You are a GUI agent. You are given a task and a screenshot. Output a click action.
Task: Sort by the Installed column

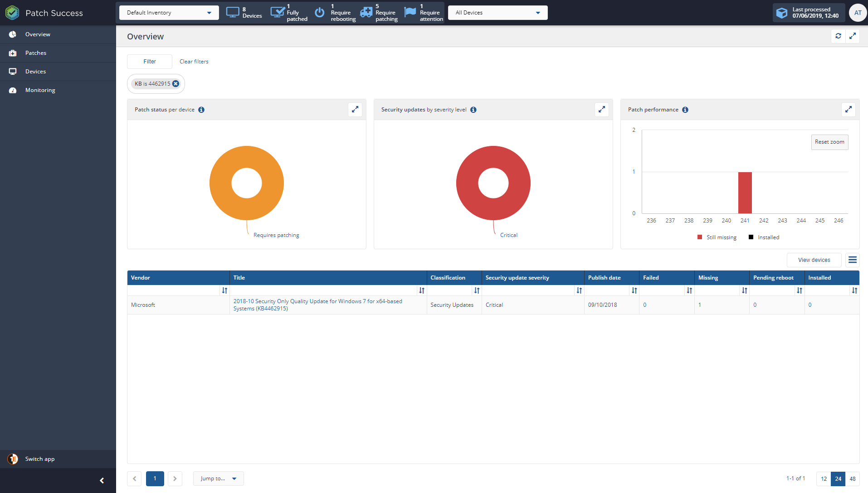[854, 290]
